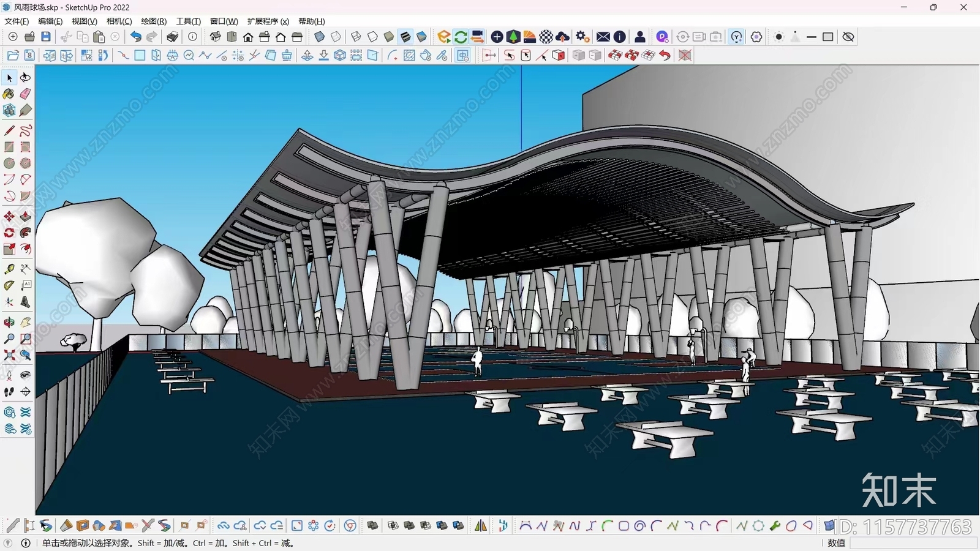Image resolution: width=980 pixels, height=551 pixels.
Task: Pick the Rotated Rectangle tool
Action: (25, 147)
